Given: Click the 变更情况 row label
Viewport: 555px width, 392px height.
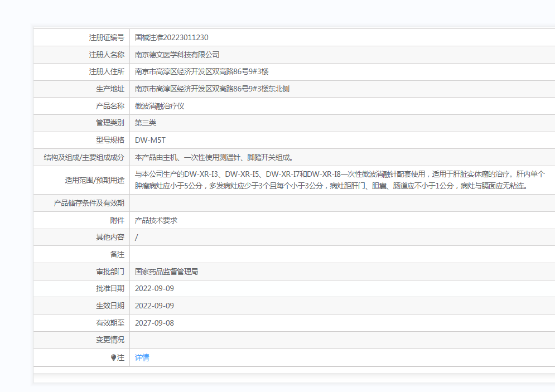Looking at the screenshot, I should click(110, 340).
